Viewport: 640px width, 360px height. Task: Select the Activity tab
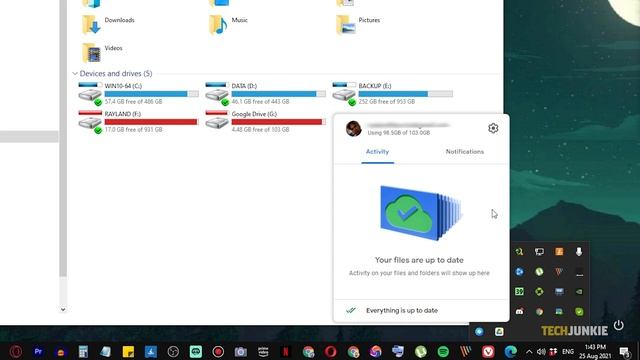(x=377, y=151)
